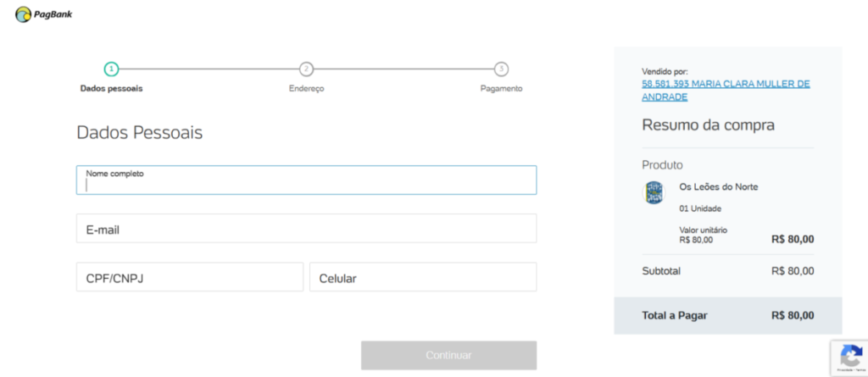Click the step 3 circle indicator

point(501,69)
